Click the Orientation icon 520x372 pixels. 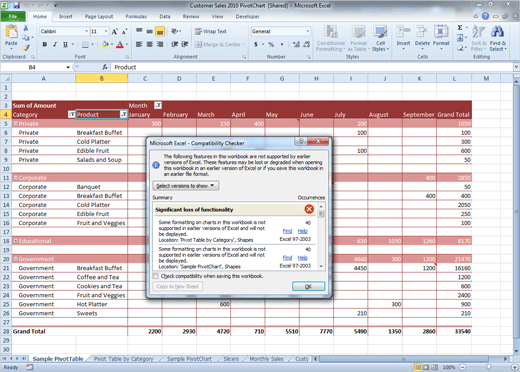pyautogui.click(x=175, y=31)
